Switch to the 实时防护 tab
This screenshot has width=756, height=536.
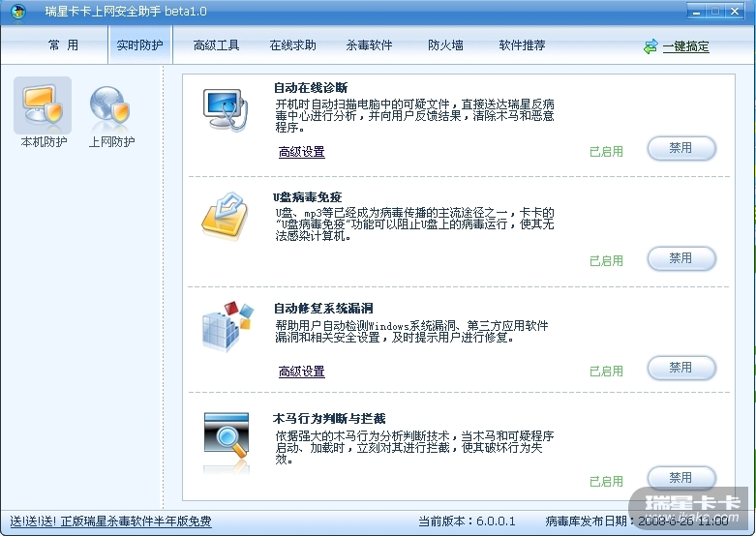[x=139, y=45]
